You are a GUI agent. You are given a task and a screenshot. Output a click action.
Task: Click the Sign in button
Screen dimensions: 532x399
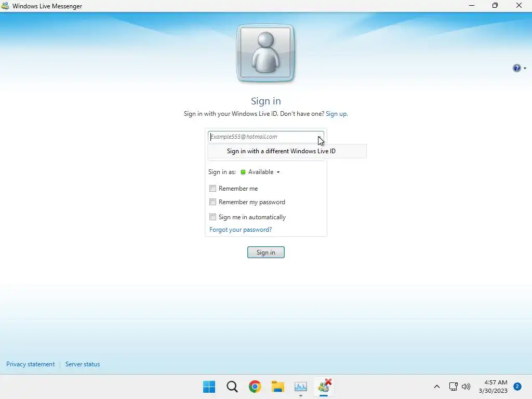[x=265, y=252]
